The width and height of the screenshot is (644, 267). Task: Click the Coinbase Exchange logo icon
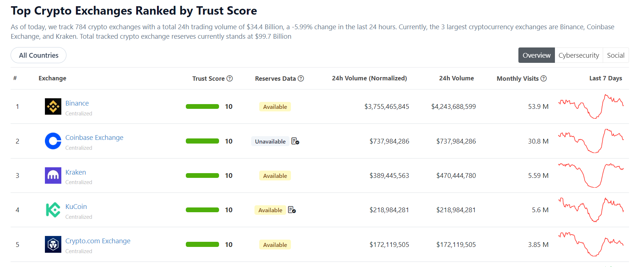(x=53, y=141)
